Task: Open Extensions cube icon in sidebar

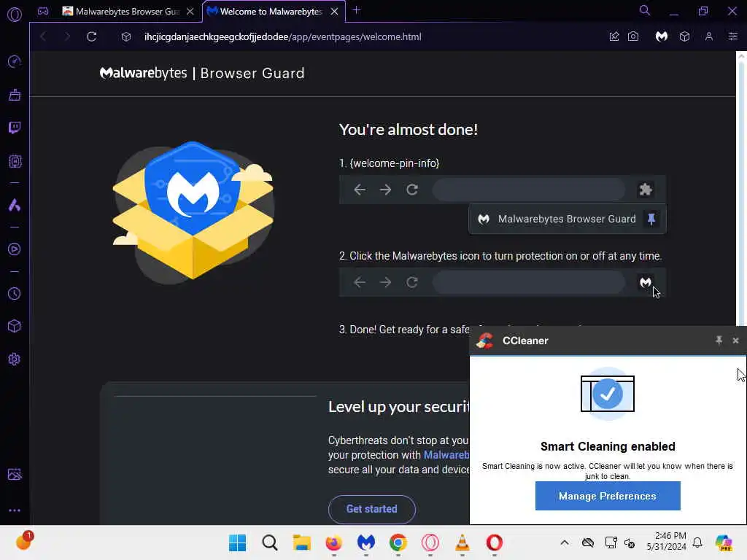Action: (x=15, y=326)
